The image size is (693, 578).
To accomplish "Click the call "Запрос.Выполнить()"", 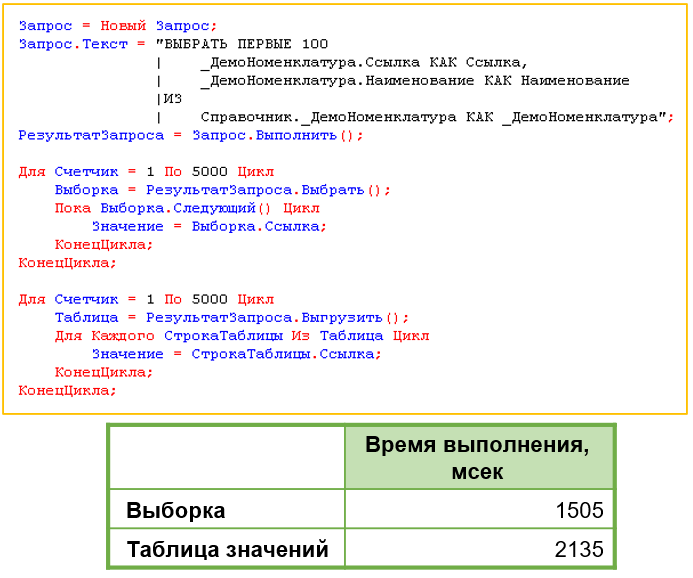I will tap(273, 135).
